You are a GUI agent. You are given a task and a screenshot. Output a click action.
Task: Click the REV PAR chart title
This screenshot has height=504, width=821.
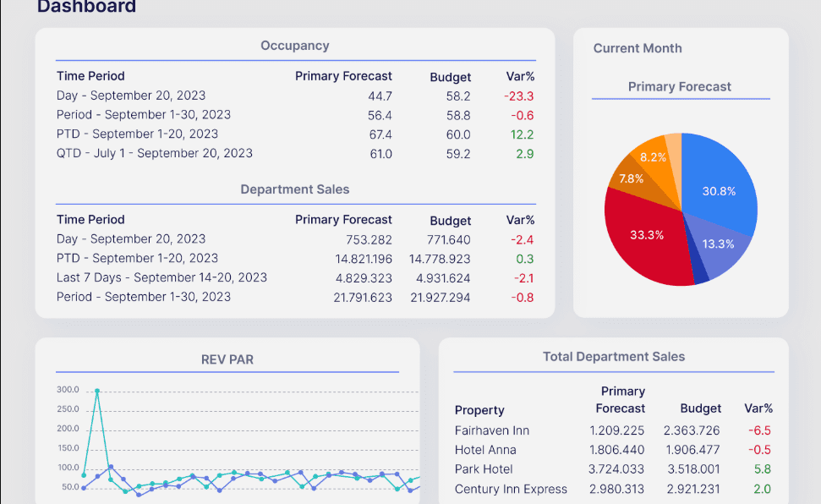227,359
